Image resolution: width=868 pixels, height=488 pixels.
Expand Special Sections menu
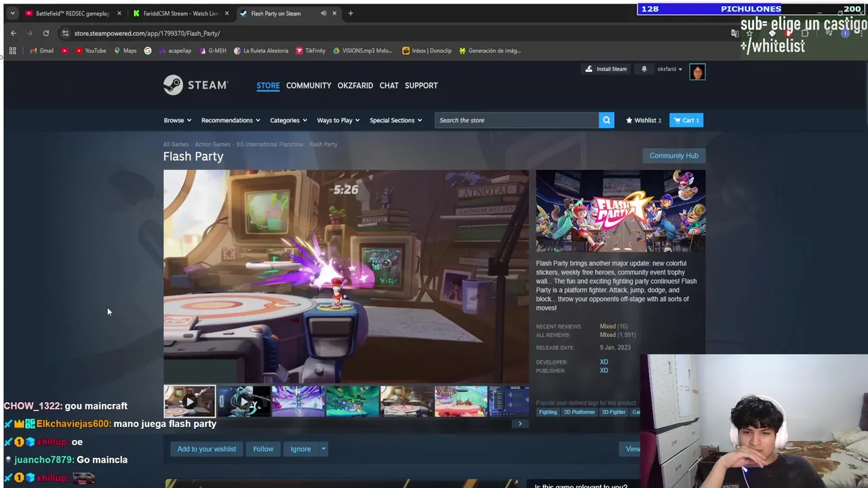point(395,120)
